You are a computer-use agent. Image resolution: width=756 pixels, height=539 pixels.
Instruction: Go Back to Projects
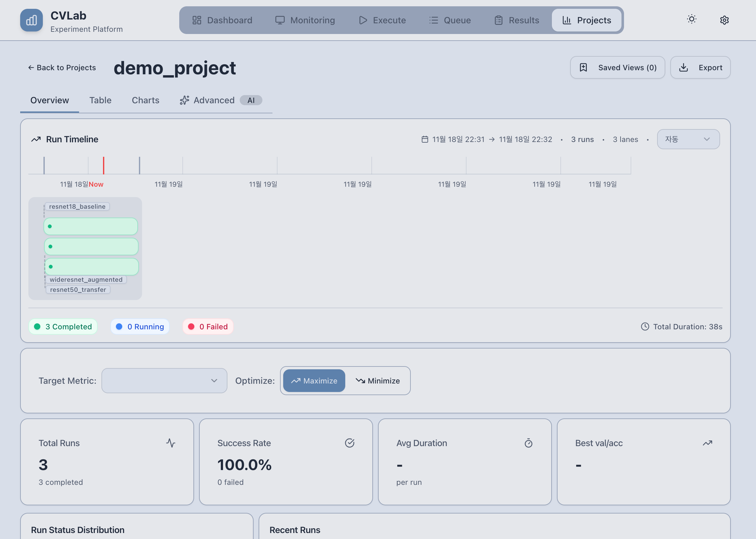click(x=62, y=67)
